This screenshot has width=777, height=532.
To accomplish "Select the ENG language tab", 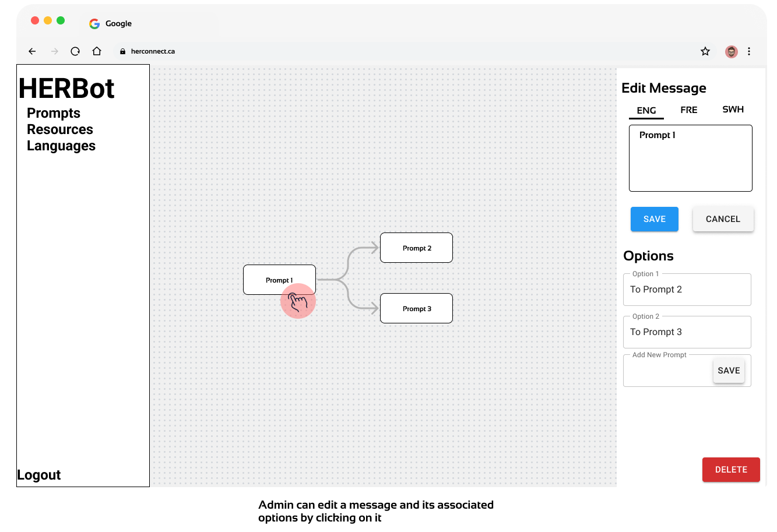I will click(646, 110).
